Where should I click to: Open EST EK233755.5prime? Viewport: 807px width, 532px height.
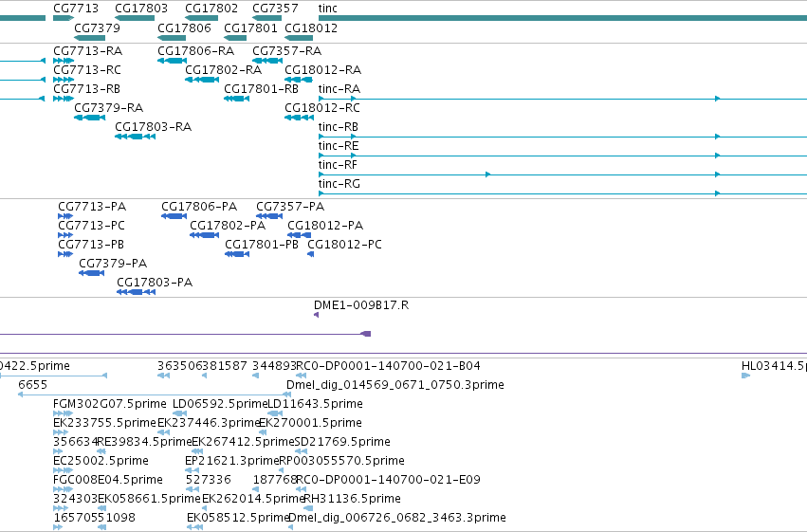104,424
